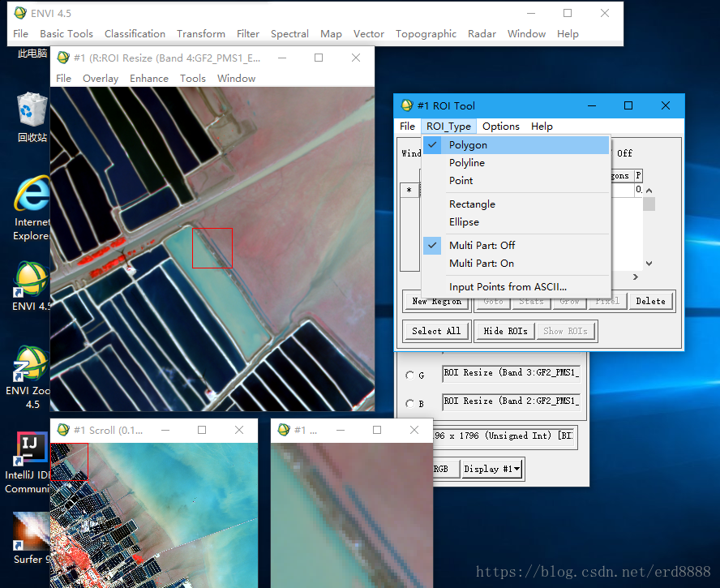Click the New Region button
This screenshot has height=588, width=720.
(437, 302)
